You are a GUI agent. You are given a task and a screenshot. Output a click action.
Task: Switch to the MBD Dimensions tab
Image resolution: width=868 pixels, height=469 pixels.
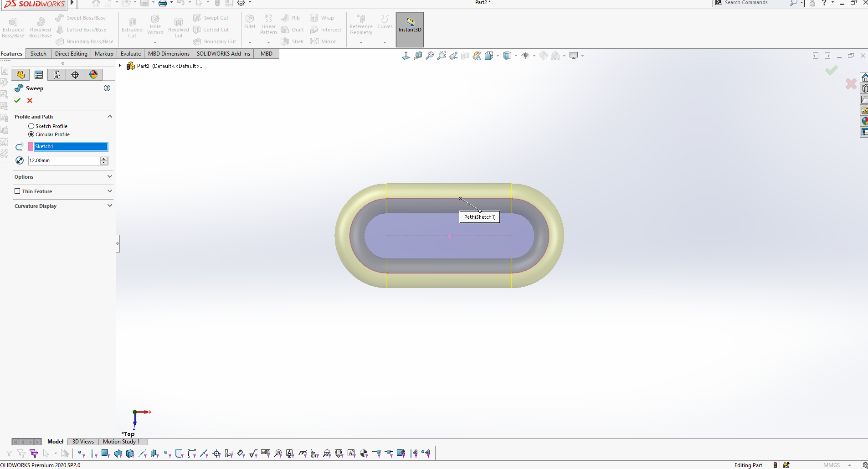click(x=169, y=54)
